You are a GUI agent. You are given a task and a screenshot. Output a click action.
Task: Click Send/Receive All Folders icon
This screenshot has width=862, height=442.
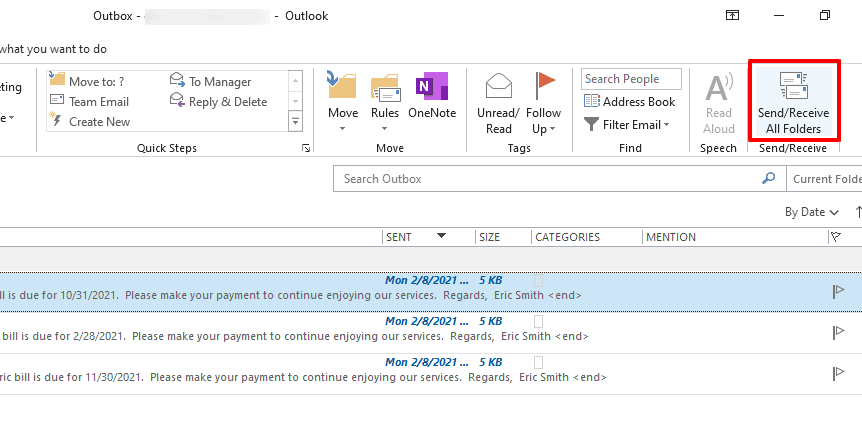tap(793, 86)
